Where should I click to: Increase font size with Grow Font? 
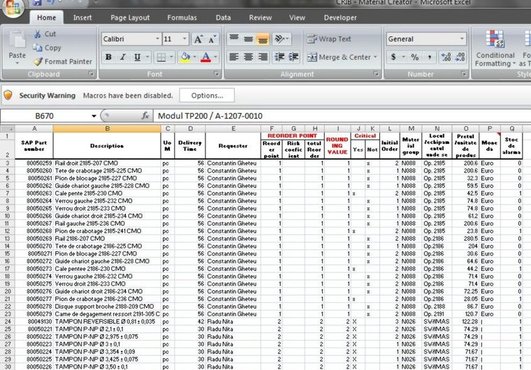(x=198, y=39)
